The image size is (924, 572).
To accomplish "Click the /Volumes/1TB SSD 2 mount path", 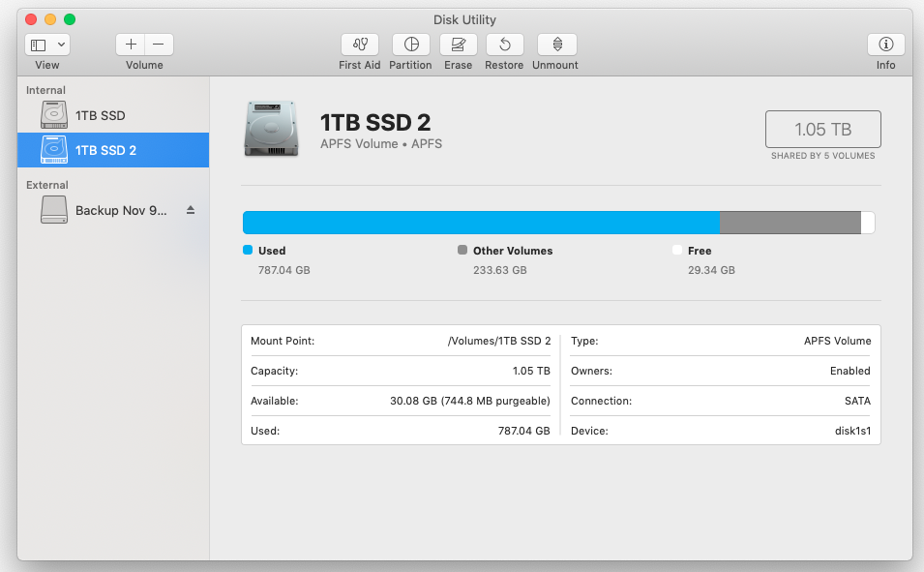I will (499, 341).
